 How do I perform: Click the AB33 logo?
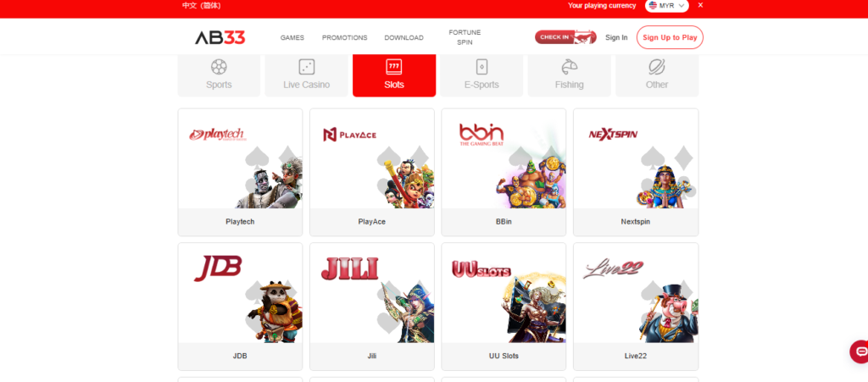(x=220, y=37)
